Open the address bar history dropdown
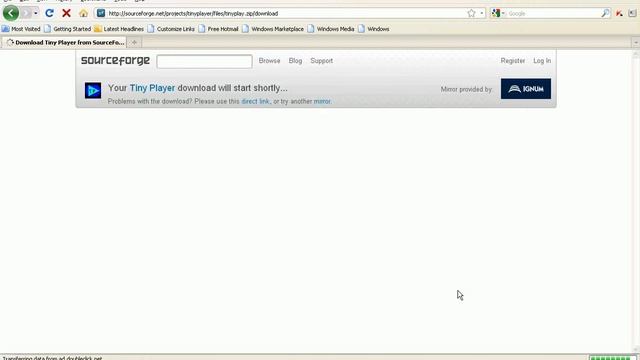This screenshot has height=360, width=640. pyautogui.click(x=482, y=13)
